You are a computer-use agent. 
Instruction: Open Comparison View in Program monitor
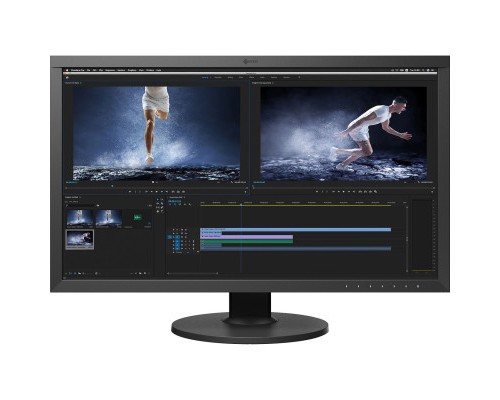376,192
